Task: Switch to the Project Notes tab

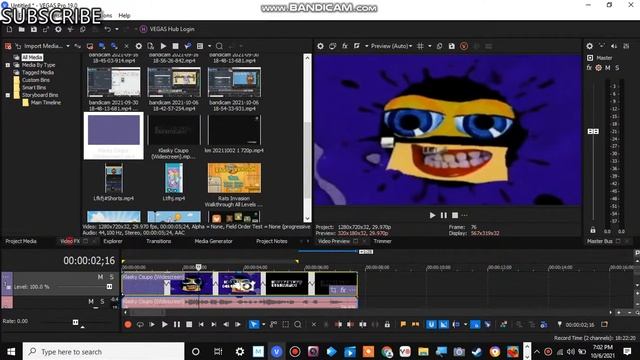Action: tap(271, 241)
